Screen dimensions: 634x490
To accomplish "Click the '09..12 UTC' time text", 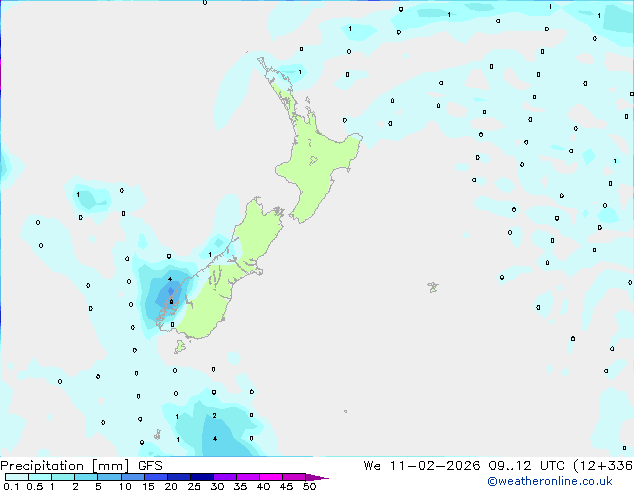I will coord(526,466).
